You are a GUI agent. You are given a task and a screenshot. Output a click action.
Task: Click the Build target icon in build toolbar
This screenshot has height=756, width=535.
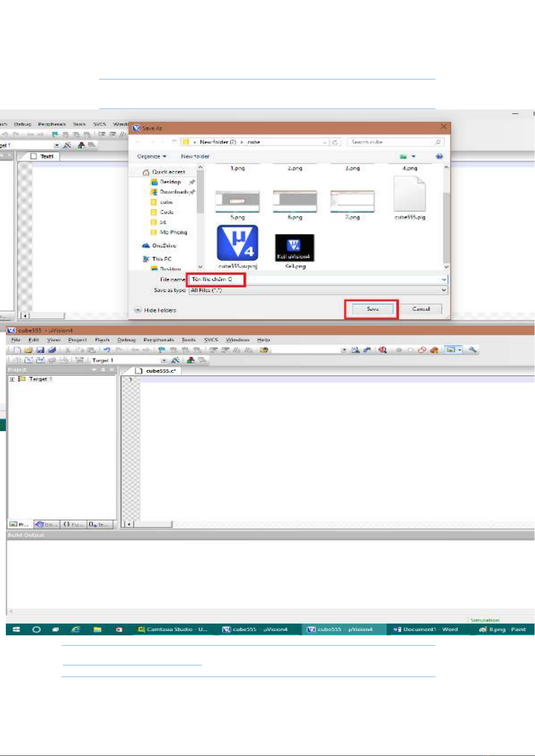click(x=28, y=360)
